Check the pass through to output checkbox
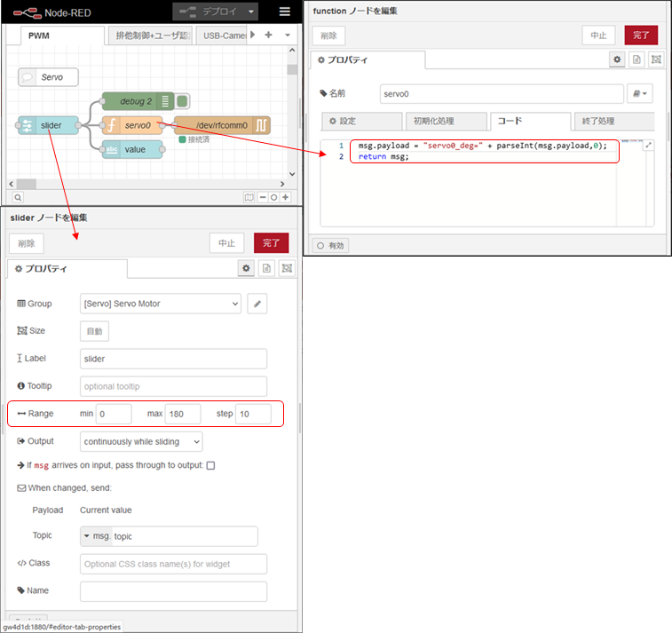 coord(210,465)
